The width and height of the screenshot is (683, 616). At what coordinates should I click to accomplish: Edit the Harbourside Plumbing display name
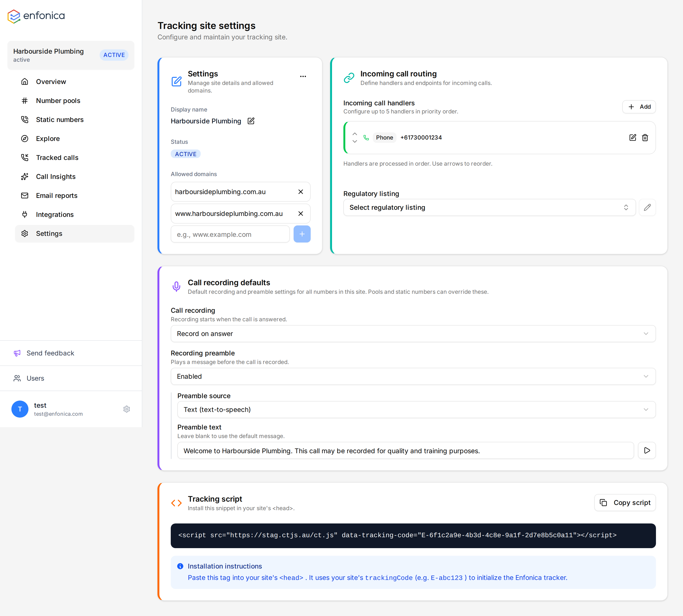click(x=251, y=121)
